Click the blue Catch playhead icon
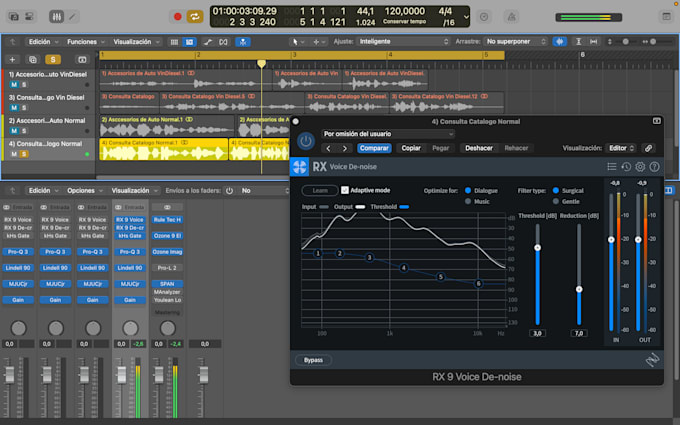This screenshot has height=425, width=680. point(243,42)
